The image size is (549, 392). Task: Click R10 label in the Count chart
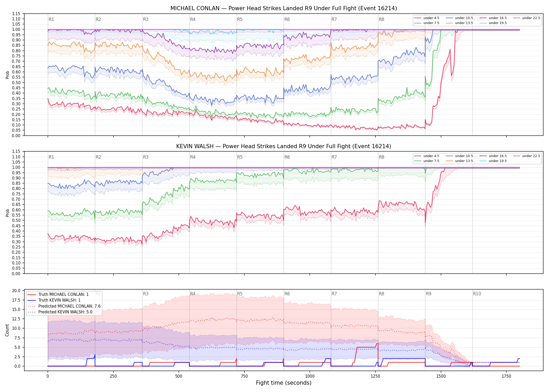click(477, 294)
